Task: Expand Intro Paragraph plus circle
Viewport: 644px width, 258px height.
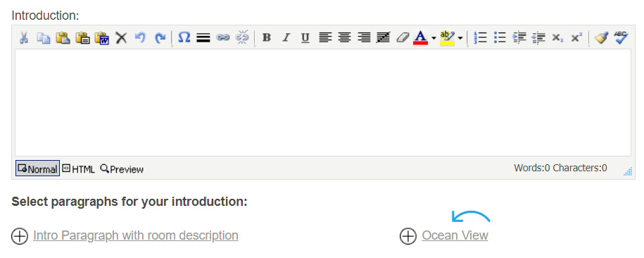Action: [x=20, y=236]
